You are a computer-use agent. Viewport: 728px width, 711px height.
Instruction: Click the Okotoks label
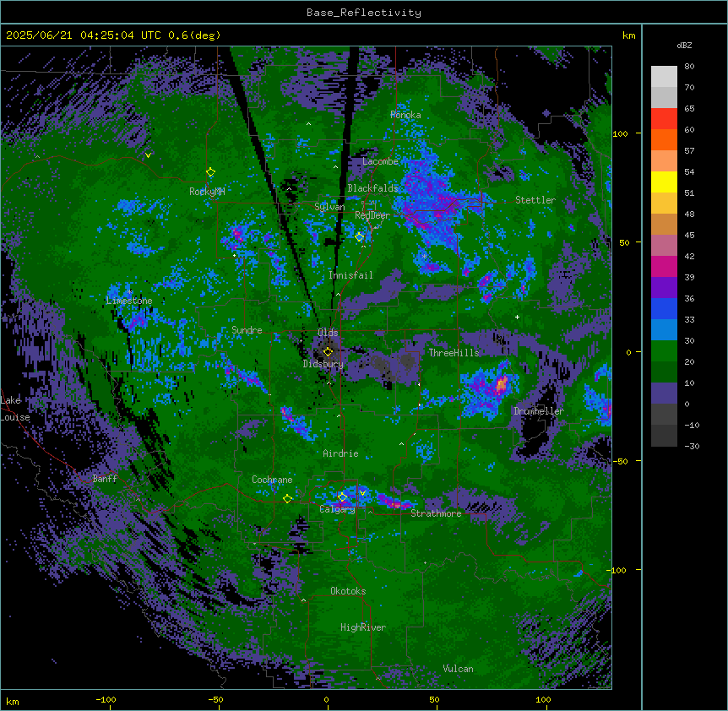coord(348,591)
